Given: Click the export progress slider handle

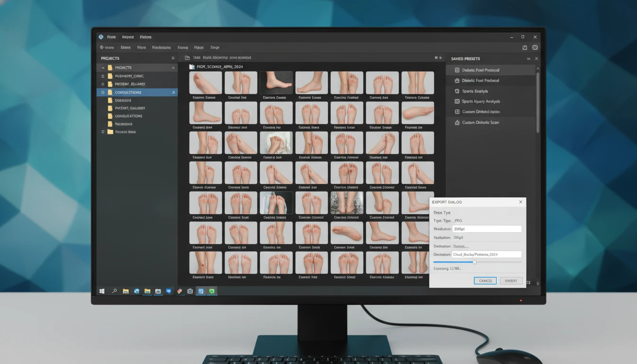Looking at the screenshot, I should coord(474,262).
